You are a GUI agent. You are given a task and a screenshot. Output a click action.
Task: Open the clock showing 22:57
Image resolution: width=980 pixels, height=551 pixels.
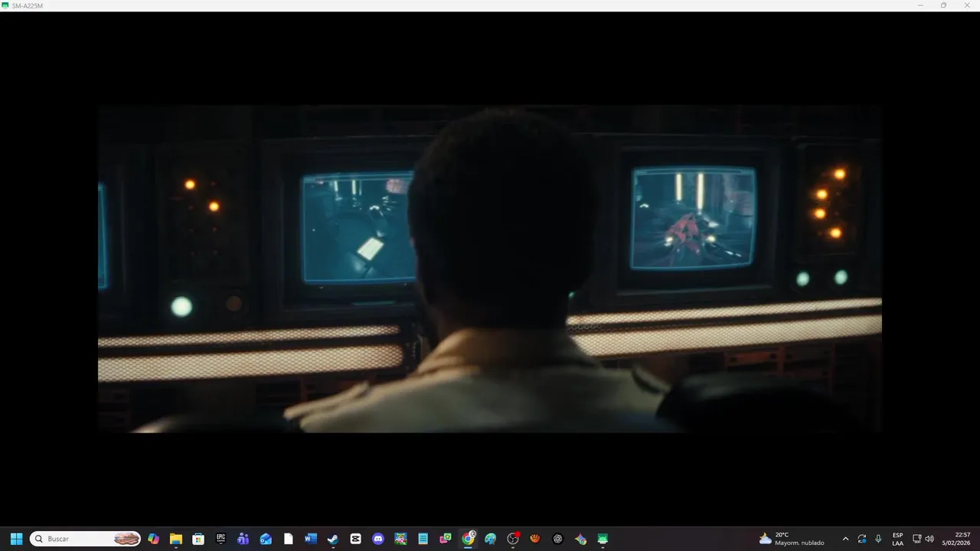[956, 539]
